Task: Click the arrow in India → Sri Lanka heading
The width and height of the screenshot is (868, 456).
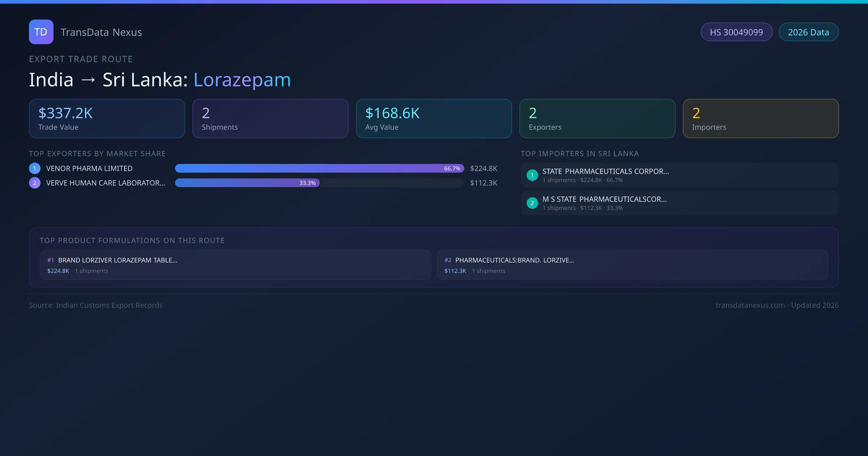Action: (x=89, y=80)
